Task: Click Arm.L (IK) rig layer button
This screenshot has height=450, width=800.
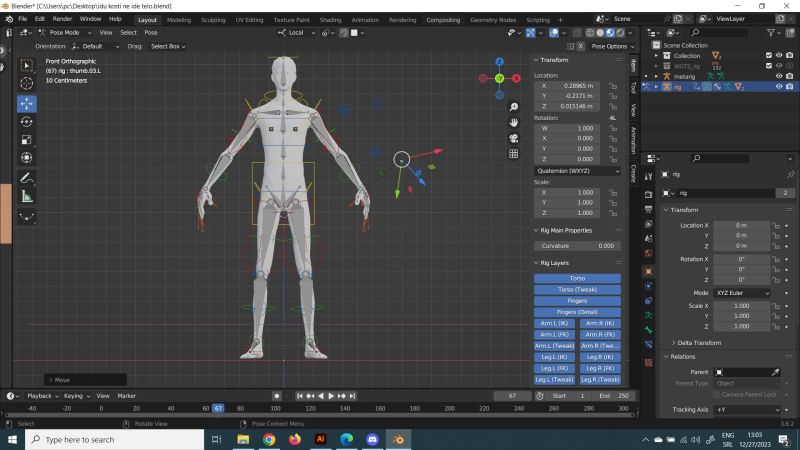Action: (x=555, y=323)
